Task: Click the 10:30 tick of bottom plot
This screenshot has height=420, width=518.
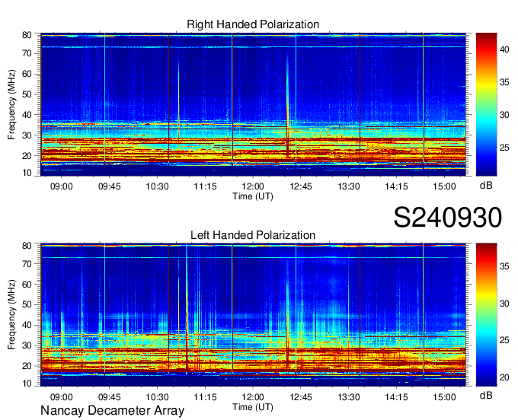Action: (157, 397)
